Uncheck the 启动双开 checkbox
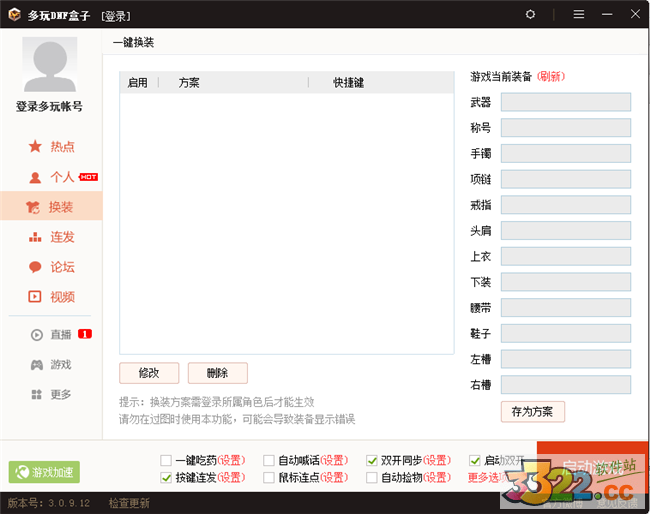This screenshot has height=514, width=650. pos(475,460)
